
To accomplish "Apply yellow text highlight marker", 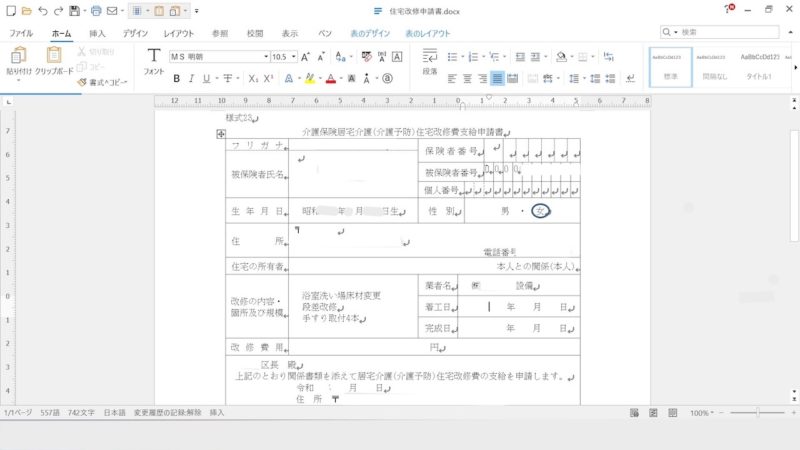I will tap(310, 78).
